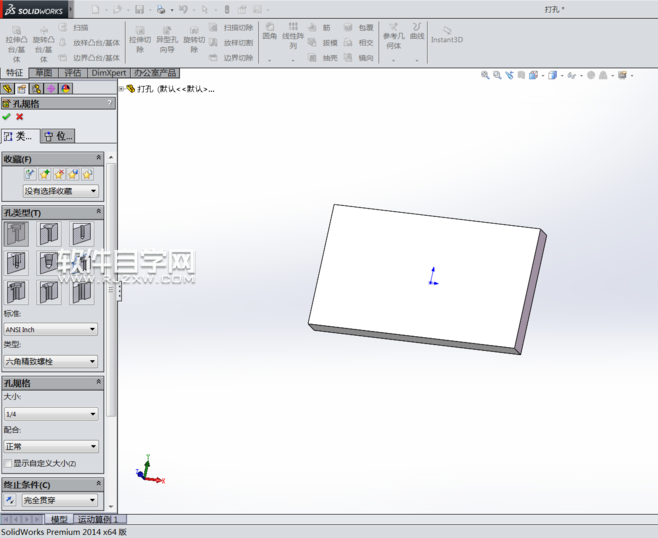This screenshot has height=538, width=658.
Task: Collapse the 收藏(F) section
Action: click(99, 157)
